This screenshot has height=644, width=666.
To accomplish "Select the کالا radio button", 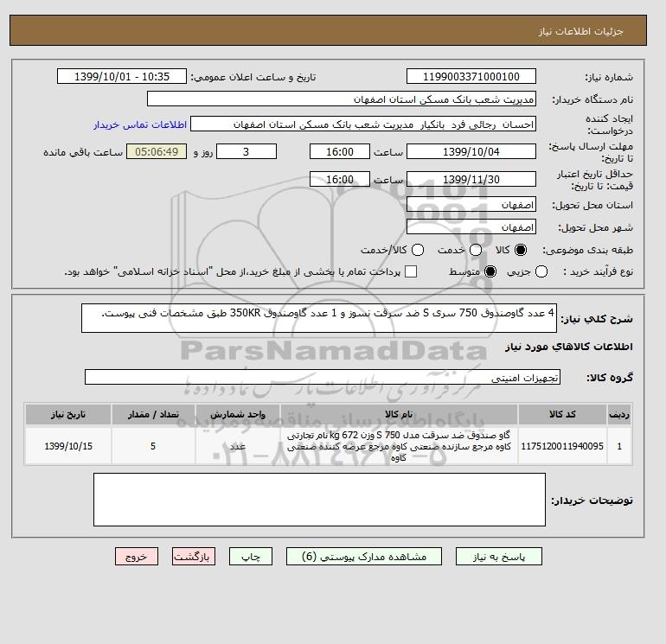I will tap(521, 250).
